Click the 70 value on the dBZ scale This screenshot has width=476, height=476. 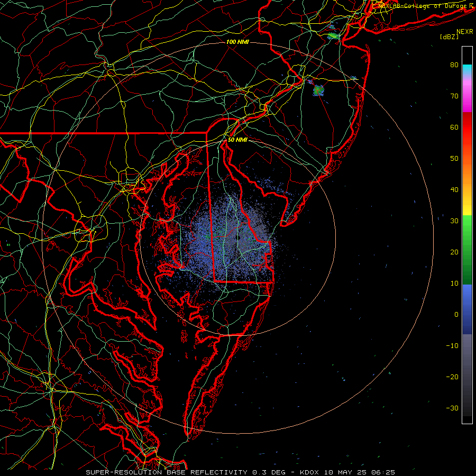click(x=454, y=96)
